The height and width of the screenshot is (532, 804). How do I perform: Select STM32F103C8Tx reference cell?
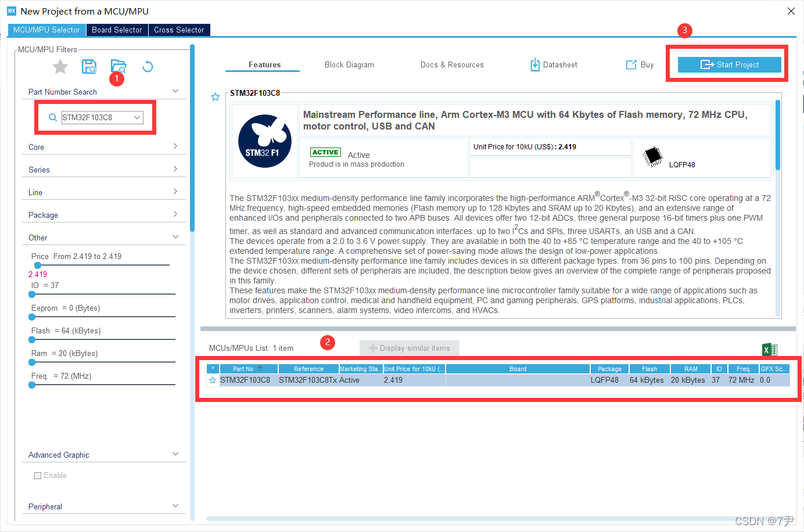[x=308, y=380]
